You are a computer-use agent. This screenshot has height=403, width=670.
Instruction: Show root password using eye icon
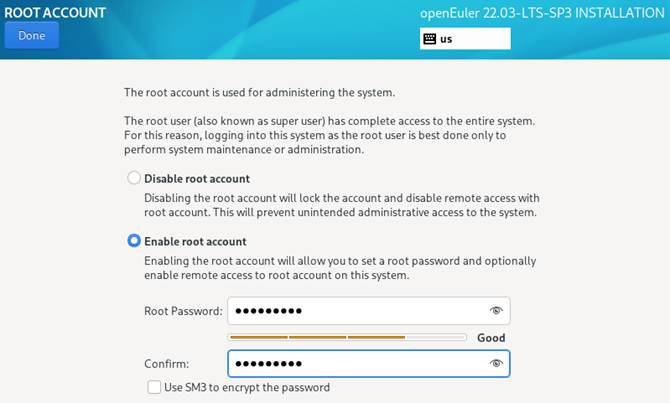pyautogui.click(x=495, y=311)
